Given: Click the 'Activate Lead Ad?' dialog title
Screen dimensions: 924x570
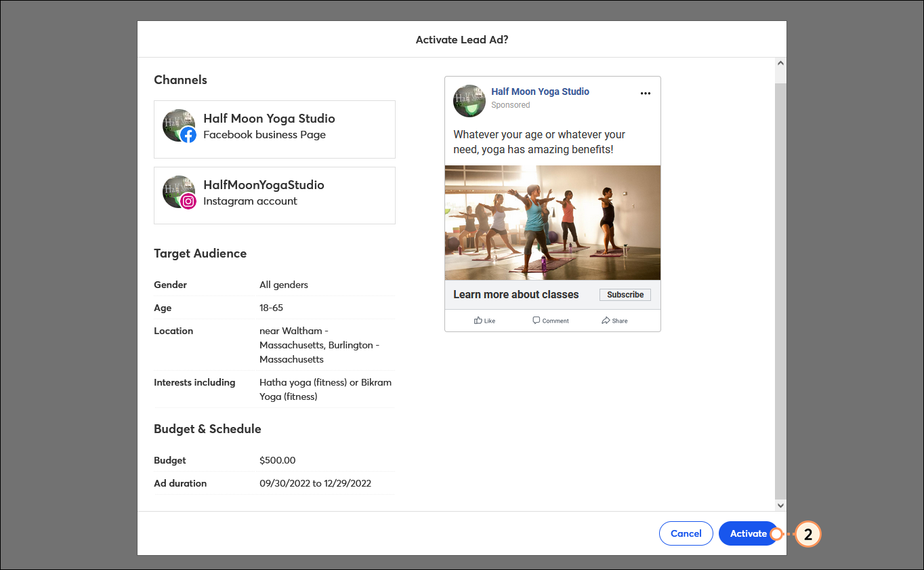Looking at the screenshot, I should tap(462, 40).
